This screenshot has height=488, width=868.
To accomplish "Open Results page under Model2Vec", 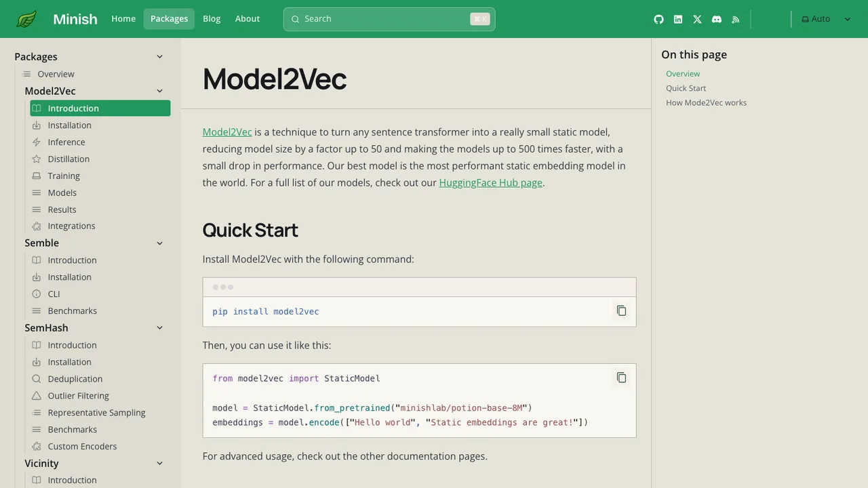I will [62, 209].
